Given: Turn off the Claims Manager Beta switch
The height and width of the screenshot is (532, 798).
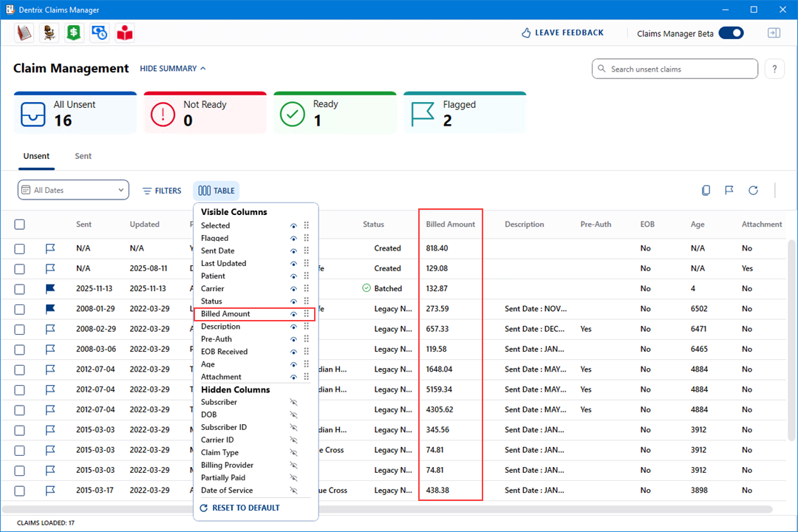Looking at the screenshot, I should (731, 33).
